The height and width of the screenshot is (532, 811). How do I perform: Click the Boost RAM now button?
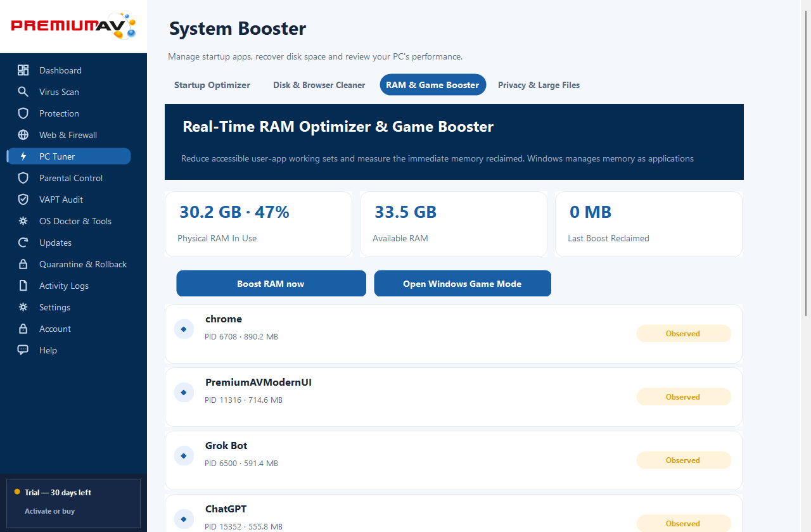pos(271,284)
